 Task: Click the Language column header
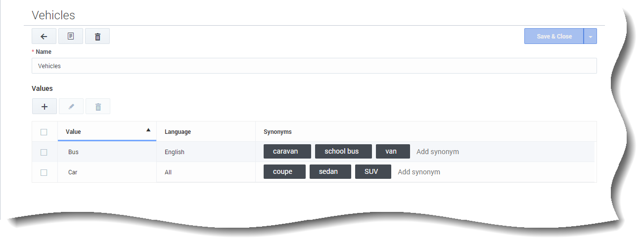(x=178, y=132)
